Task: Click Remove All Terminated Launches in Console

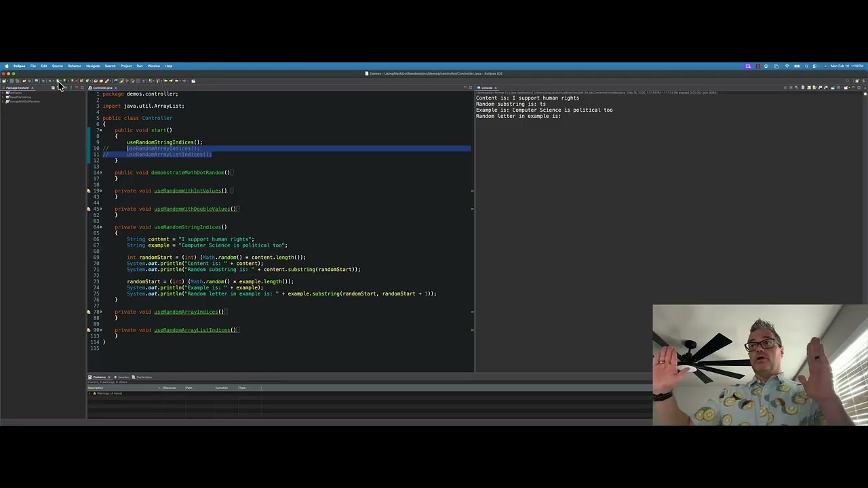Action: (x=796, y=87)
